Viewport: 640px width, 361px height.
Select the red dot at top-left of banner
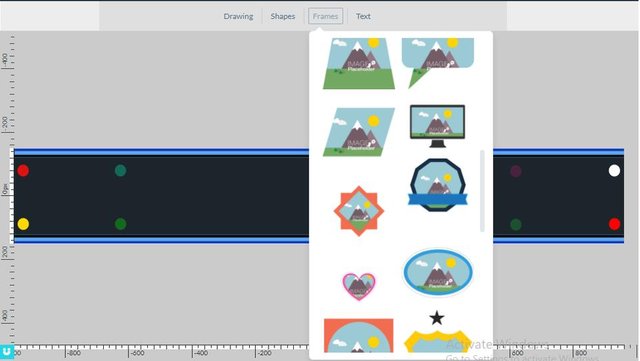[x=23, y=170]
